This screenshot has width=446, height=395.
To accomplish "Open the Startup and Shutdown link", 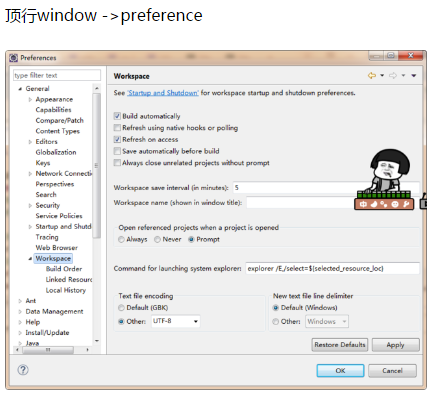I will tap(163, 93).
